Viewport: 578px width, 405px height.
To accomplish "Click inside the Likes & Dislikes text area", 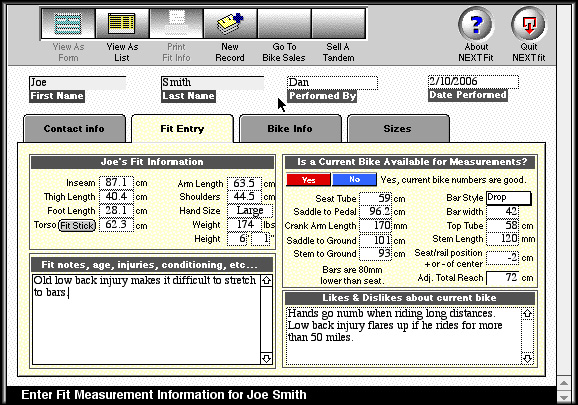I will 403,336.
